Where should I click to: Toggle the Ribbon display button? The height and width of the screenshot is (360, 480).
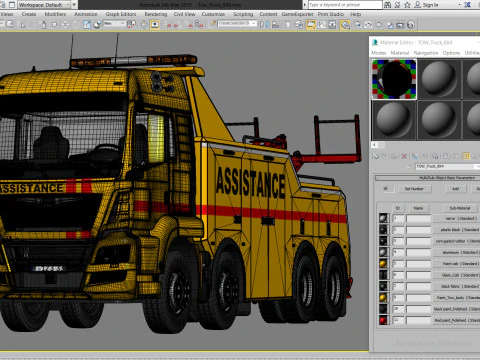pyautogui.click(x=311, y=25)
